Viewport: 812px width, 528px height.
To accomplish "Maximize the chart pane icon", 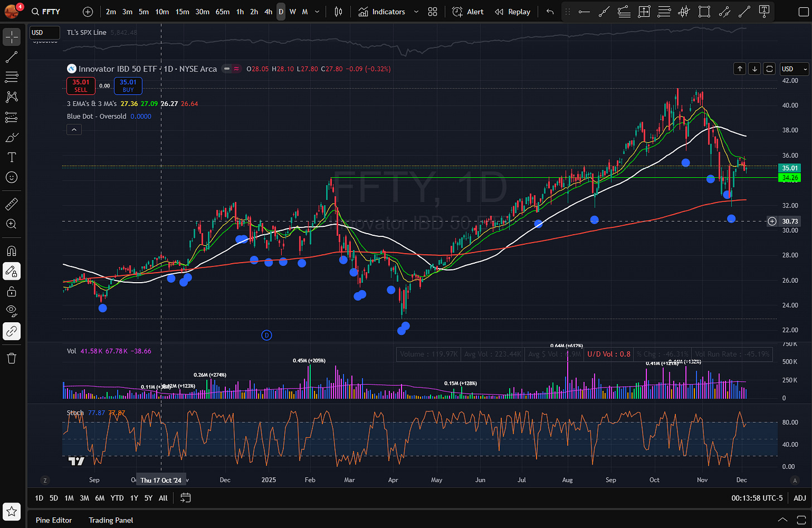I will pos(770,69).
